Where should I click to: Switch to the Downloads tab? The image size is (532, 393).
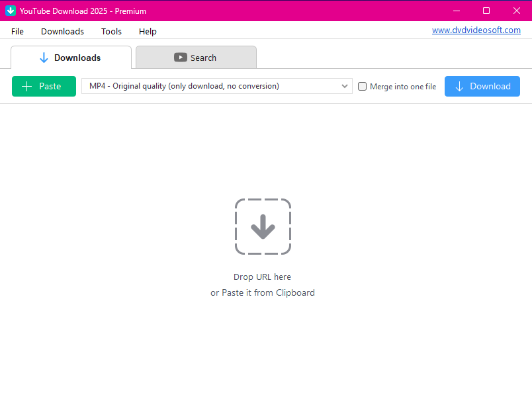tap(71, 58)
